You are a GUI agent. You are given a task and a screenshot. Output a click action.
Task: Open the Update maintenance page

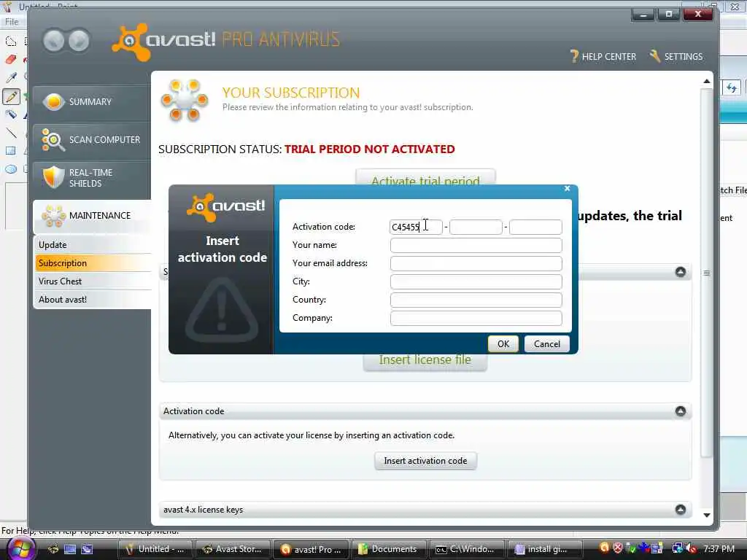click(93, 245)
